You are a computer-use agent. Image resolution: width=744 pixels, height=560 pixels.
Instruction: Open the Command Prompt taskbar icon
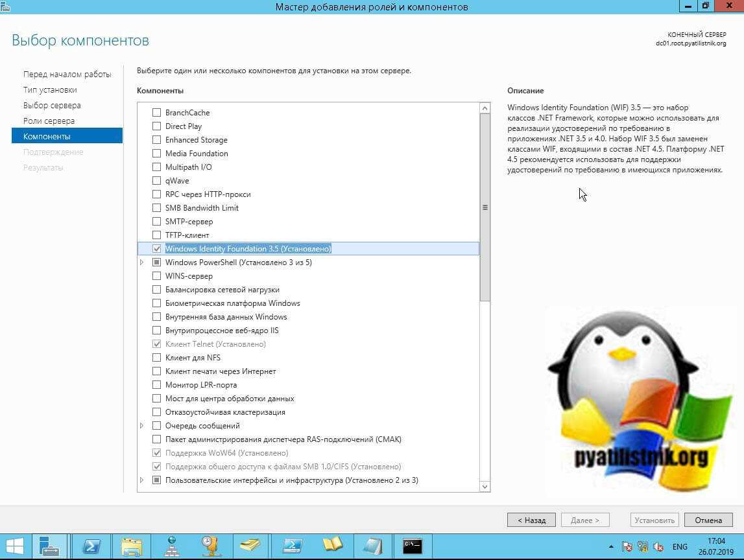[412, 546]
